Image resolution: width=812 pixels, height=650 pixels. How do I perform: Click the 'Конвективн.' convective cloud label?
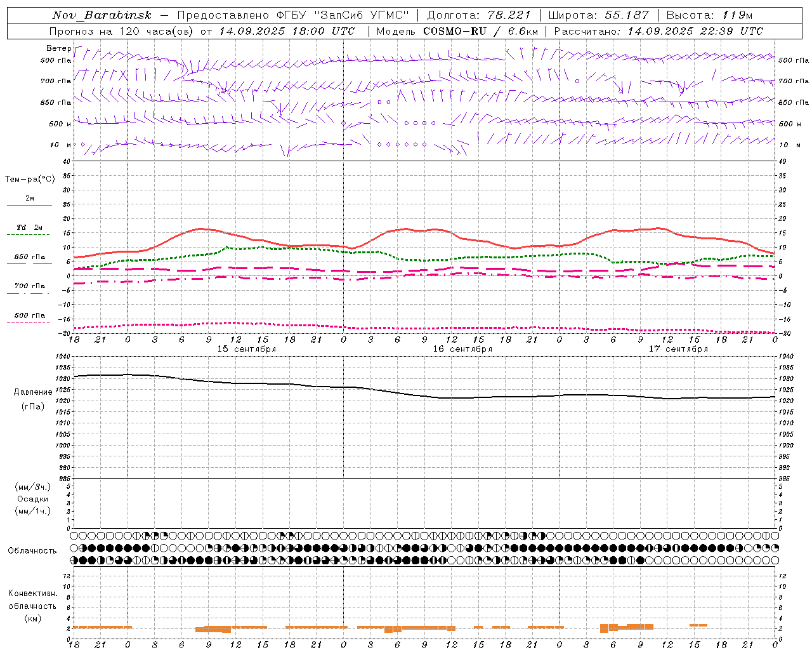pyautogui.click(x=33, y=594)
